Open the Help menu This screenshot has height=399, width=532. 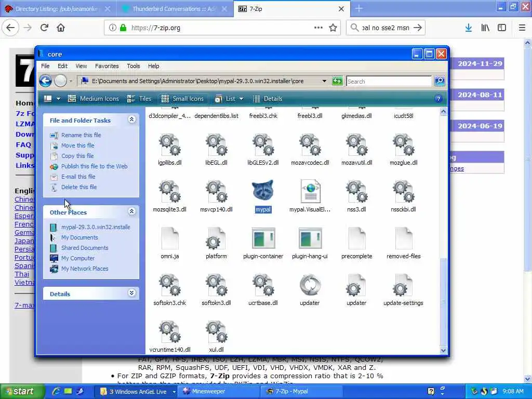[x=153, y=66]
